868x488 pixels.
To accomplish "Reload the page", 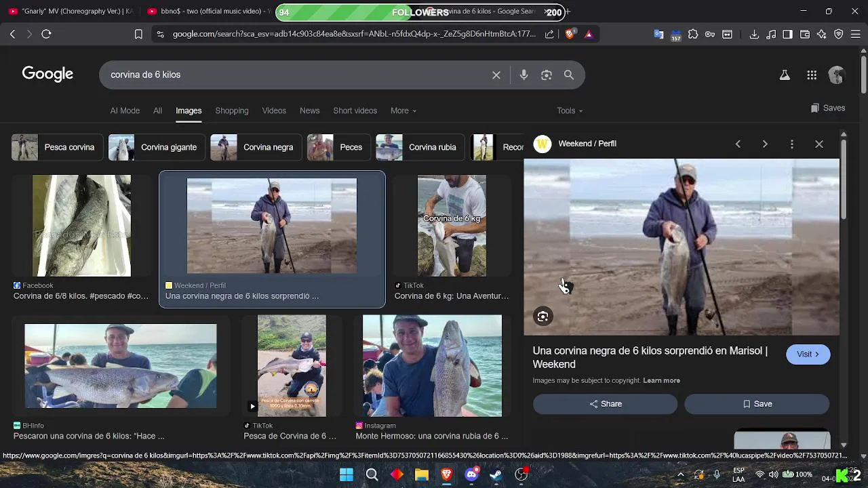I will 46,34.
